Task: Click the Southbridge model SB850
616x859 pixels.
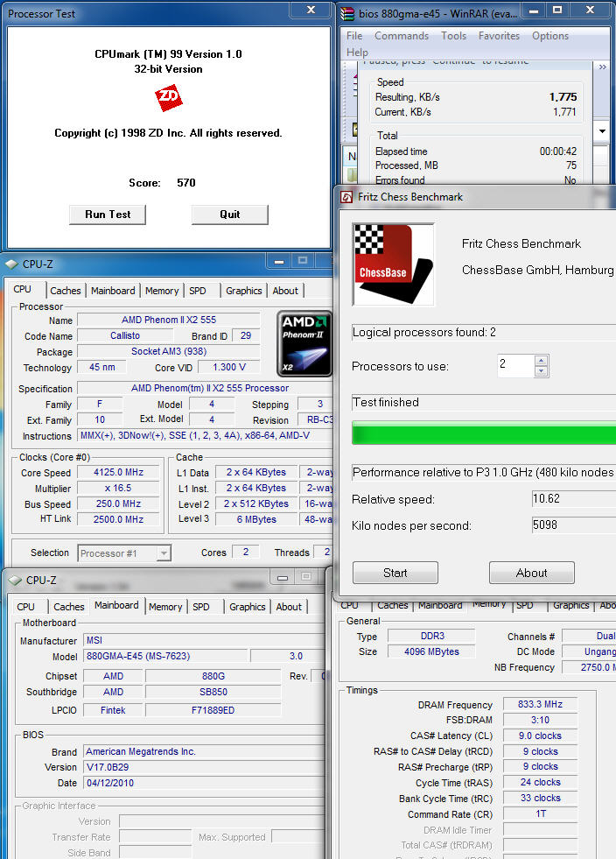Action: coord(213,692)
